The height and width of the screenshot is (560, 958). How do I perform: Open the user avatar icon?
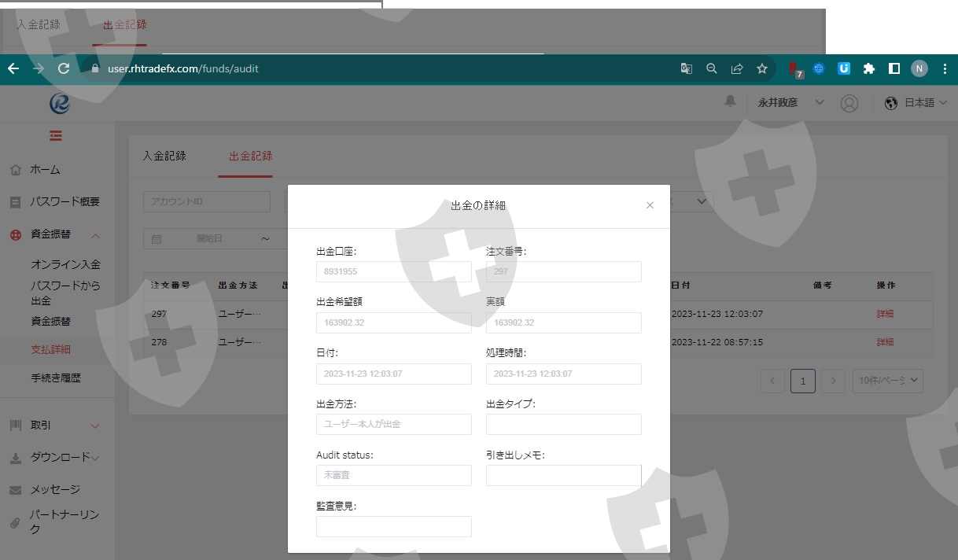[849, 103]
